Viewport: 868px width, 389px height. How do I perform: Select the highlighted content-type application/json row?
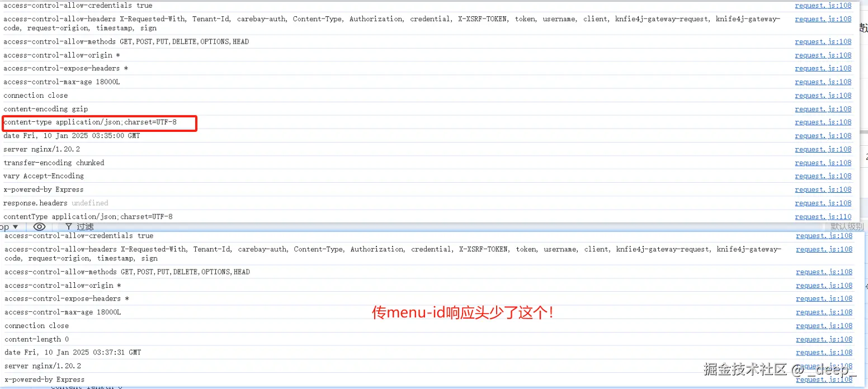pyautogui.click(x=98, y=122)
